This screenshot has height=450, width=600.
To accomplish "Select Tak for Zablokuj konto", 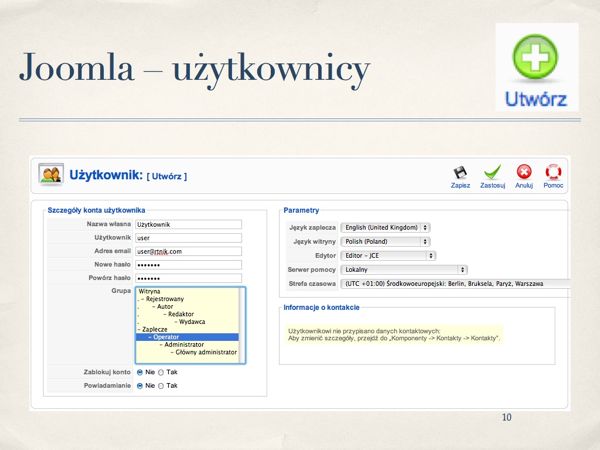I will click(160, 371).
